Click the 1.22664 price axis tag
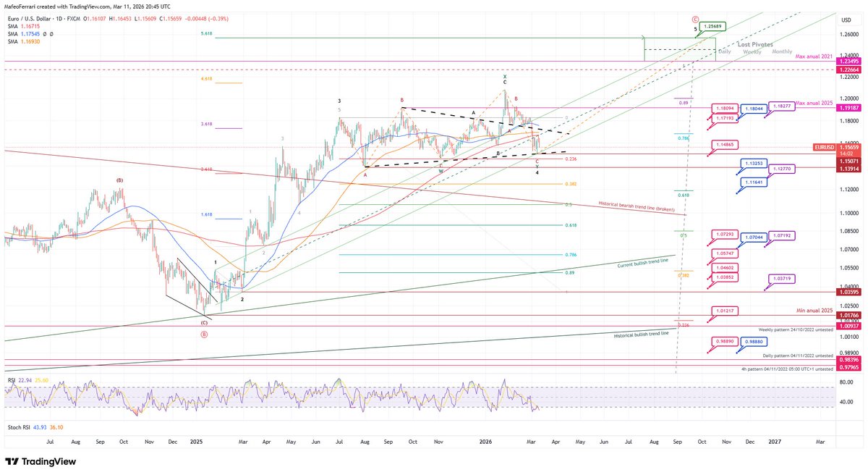The image size is (868, 475). pos(849,70)
